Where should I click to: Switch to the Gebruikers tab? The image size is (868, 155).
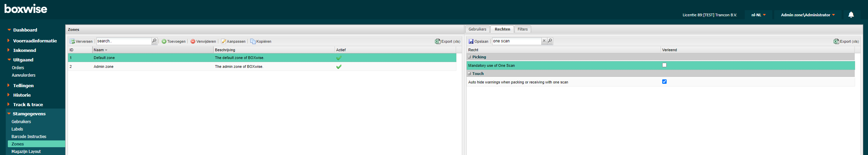pyautogui.click(x=477, y=29)
